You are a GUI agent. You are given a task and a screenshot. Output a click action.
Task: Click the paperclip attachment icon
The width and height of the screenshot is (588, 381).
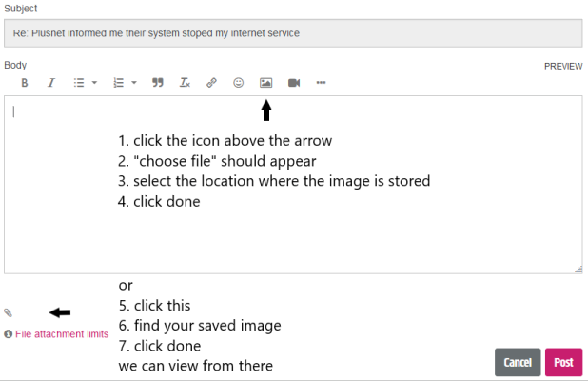9,312
